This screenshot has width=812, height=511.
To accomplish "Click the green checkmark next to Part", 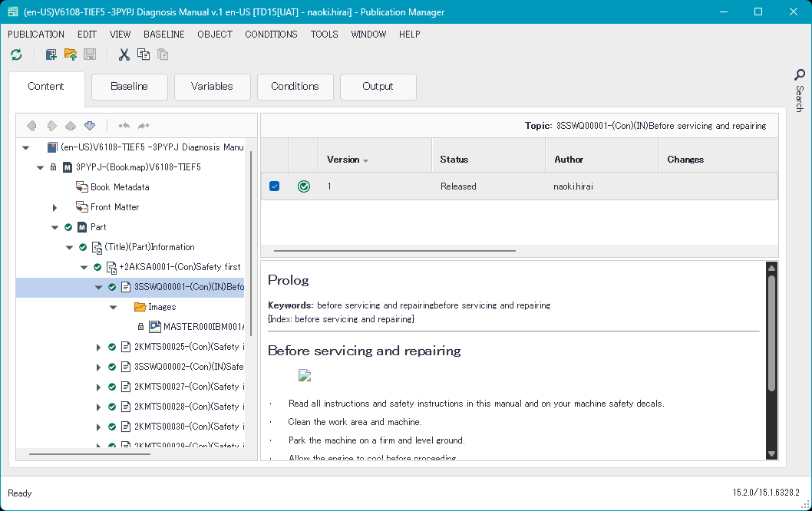I will click(69, 226).
